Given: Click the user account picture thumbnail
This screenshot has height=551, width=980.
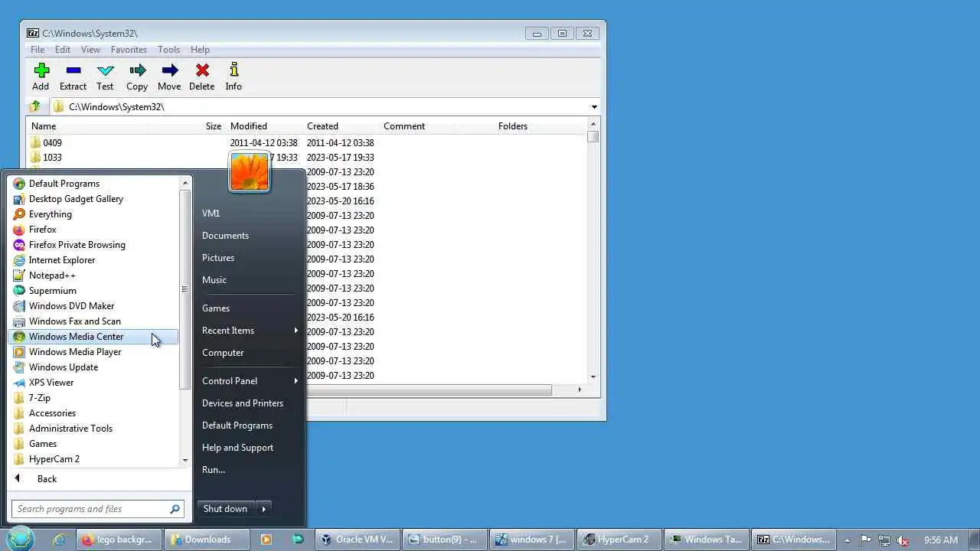Looking at the screenshot, I should [250, 171].
